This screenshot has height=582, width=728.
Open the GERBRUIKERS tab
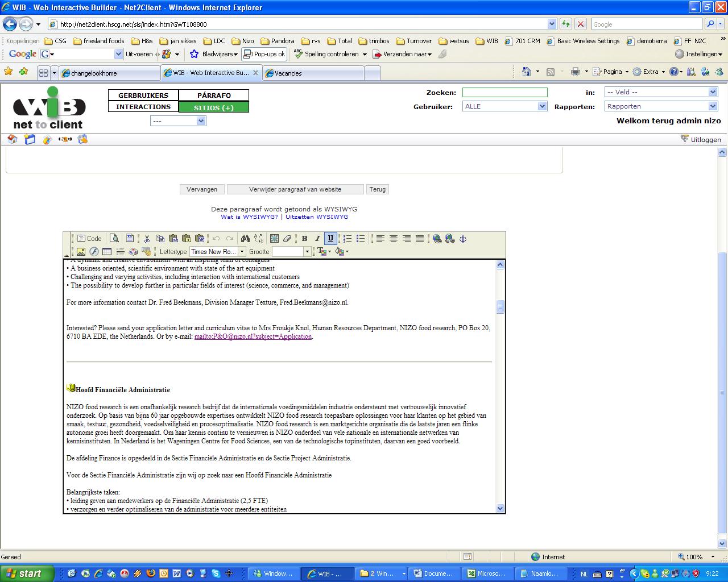(143, 95)
